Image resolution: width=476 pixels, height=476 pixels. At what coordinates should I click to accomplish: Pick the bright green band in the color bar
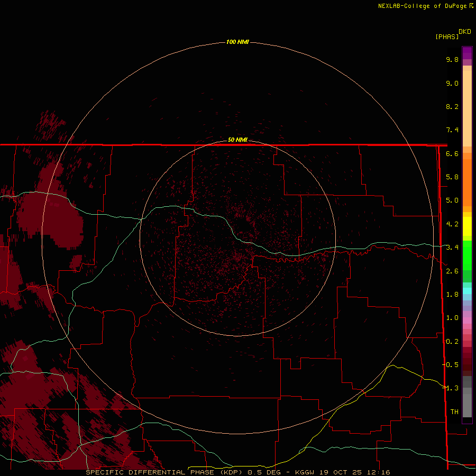click(467, 255)
